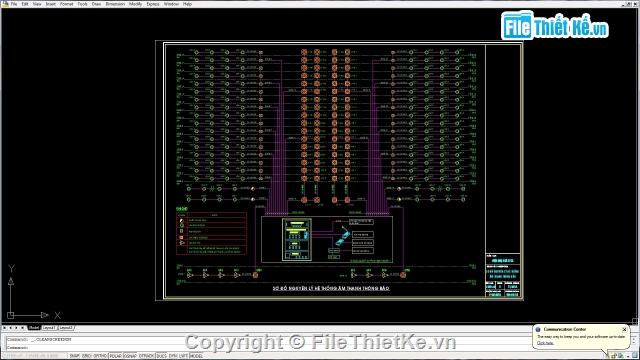The height and width of the screenshot is (360, 640).
Task: Jump to first layout tab arrow
Action: (4, 328)
